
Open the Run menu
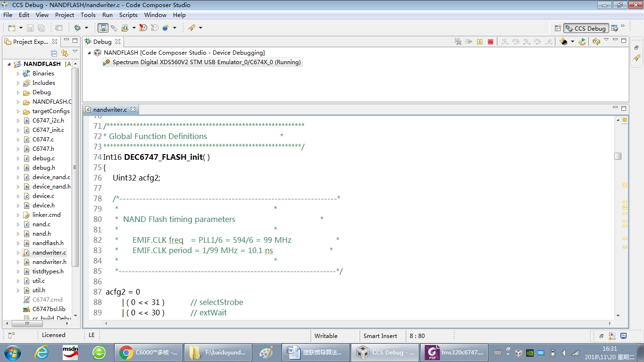(x=107, y=15)
